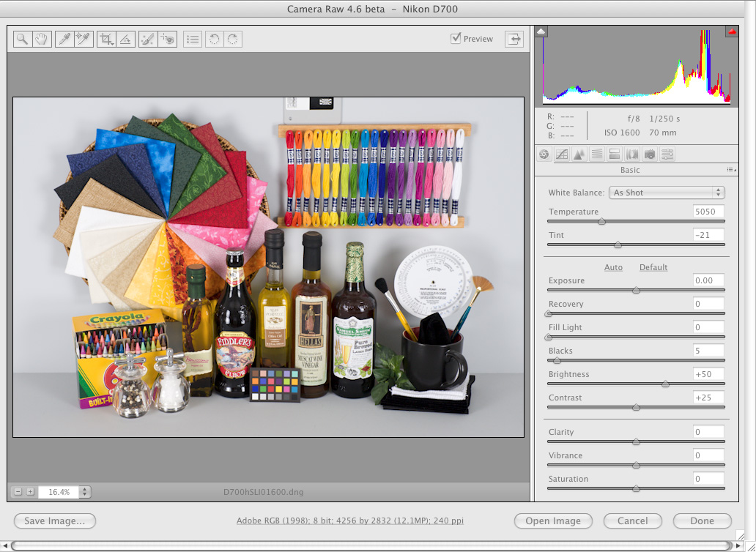Click the Open Image button
756x552 pixels.
coord(553,521)
